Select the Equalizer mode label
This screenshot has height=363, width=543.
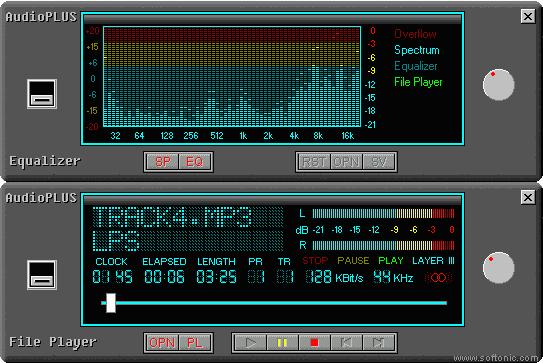click(416, 66)
